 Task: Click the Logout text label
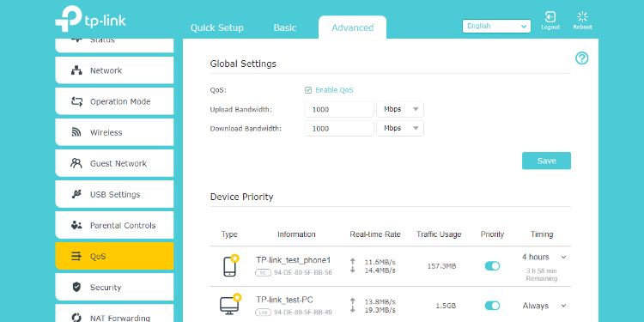pos(550,27)
